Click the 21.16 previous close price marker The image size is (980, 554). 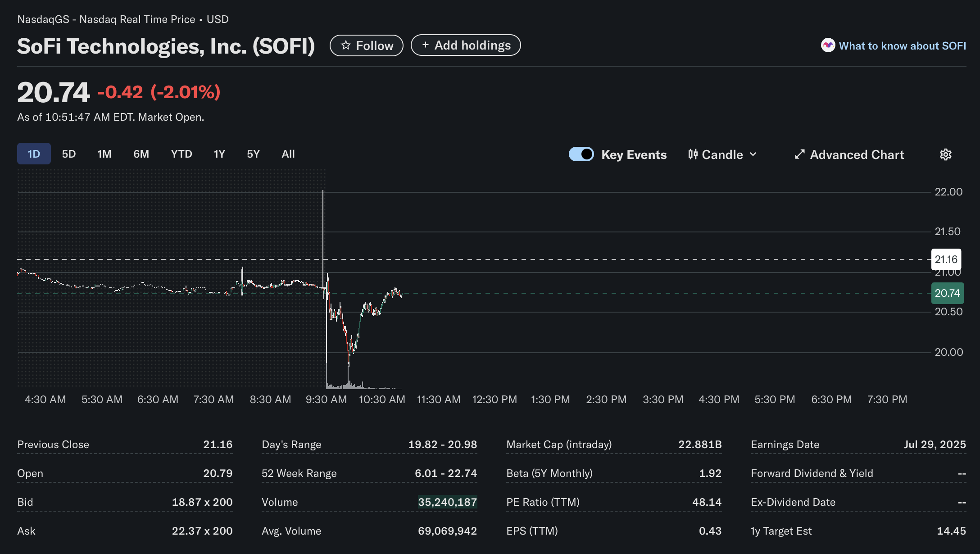(x=946, y=259)
